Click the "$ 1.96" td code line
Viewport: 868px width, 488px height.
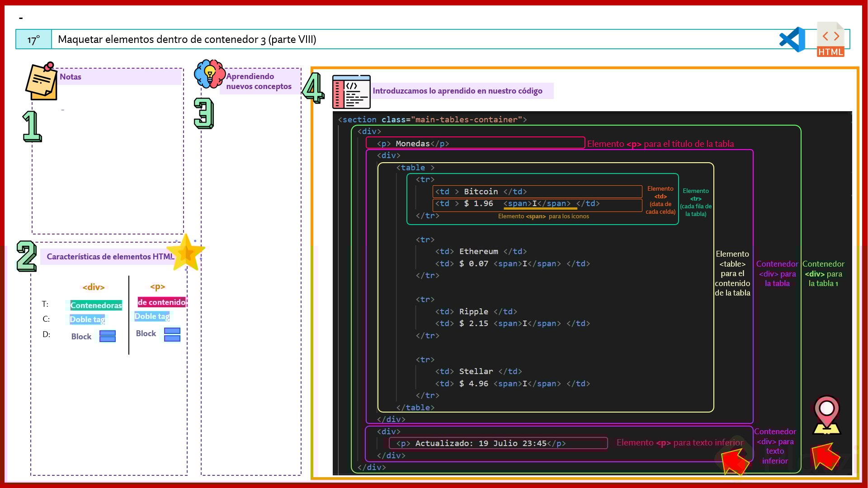point(517,204)
